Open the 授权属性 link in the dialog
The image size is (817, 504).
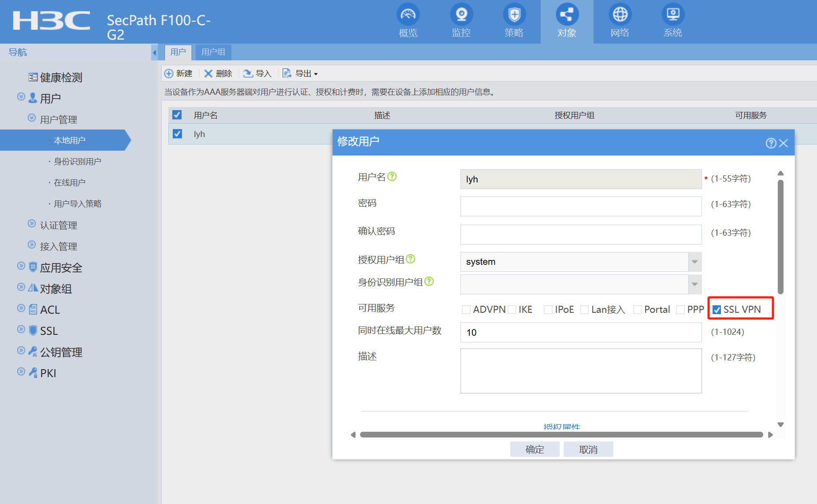562,426
